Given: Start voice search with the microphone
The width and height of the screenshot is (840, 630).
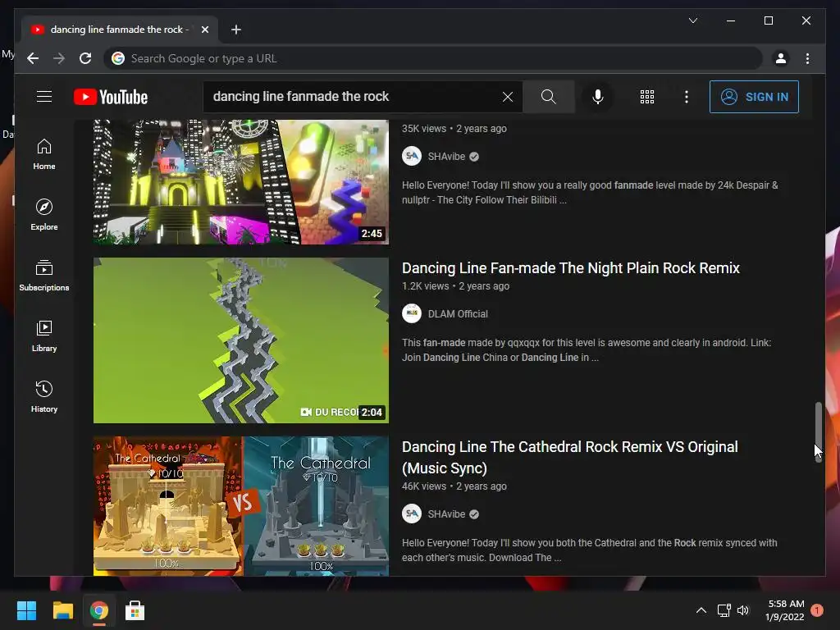Looking at the screenshot, I should click(598, 97).
